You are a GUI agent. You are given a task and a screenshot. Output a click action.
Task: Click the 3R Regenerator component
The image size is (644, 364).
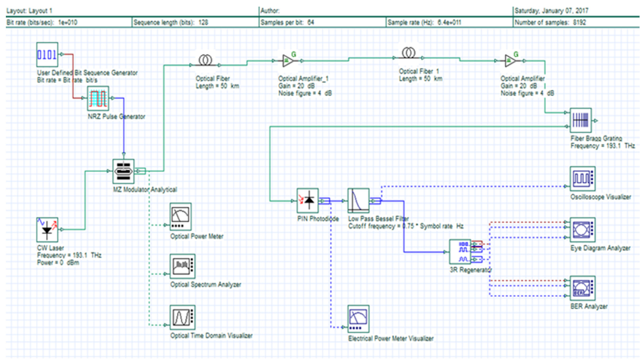coord(460,251)
